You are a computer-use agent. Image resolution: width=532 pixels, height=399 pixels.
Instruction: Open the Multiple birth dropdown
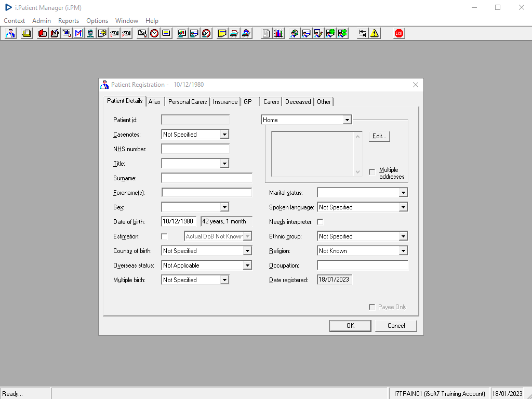pos(224,280)
